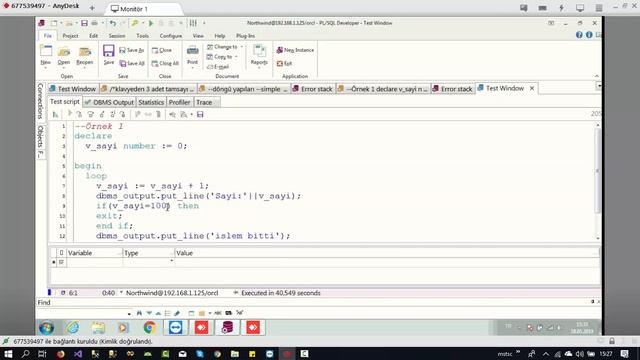Image resolution: width=640 pixels, height=360 pixels.
Task: Switch to the DBMS Output tab
Action: 109,102
